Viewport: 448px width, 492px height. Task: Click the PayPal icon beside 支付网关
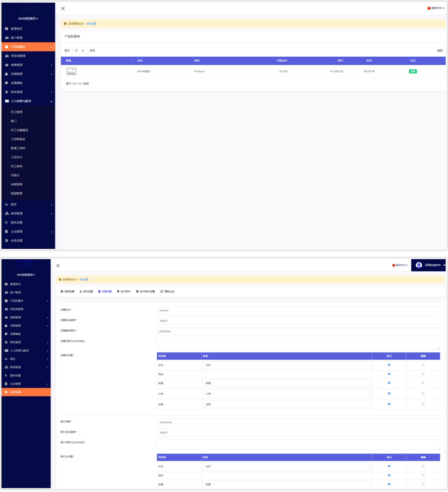[118, 292]
